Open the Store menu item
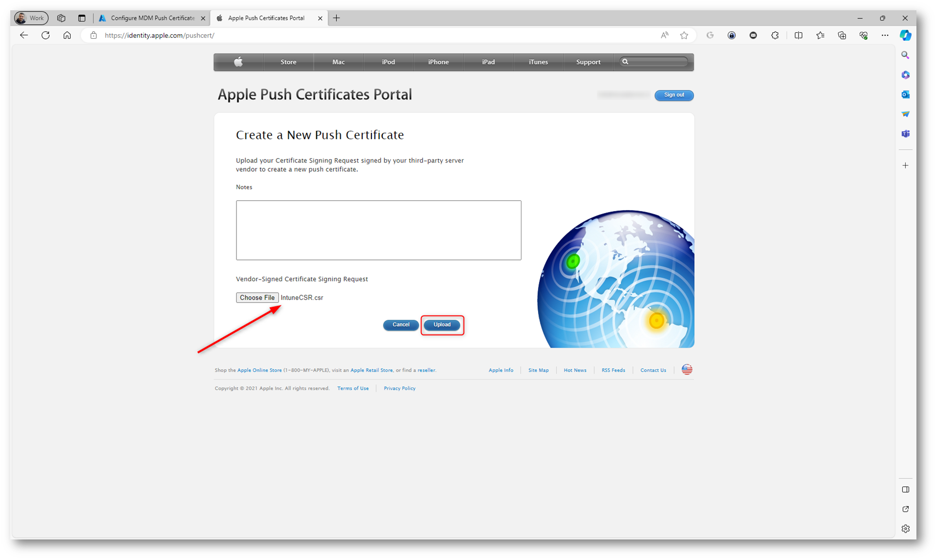Viewport: 937px width, 560px height. (x=288, y=62)
